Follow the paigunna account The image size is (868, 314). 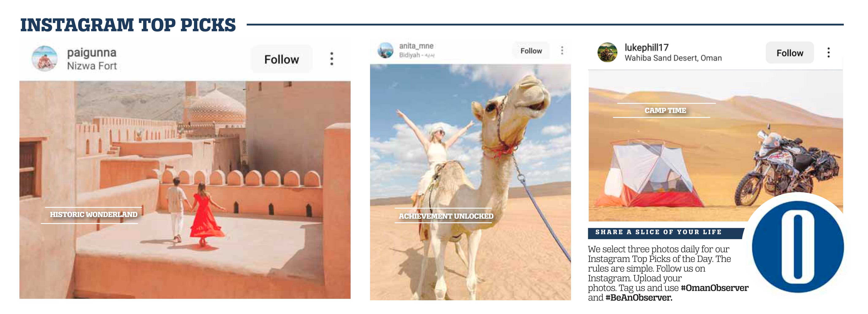tap(281, 59)
